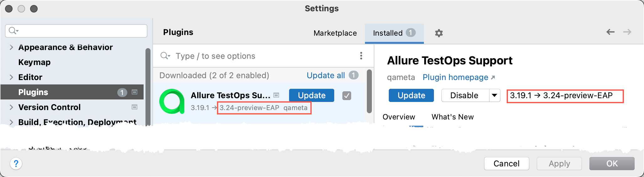Switch to the Marketplace tab
Screen dimensions: 644x177
click(x=335, y=33)
